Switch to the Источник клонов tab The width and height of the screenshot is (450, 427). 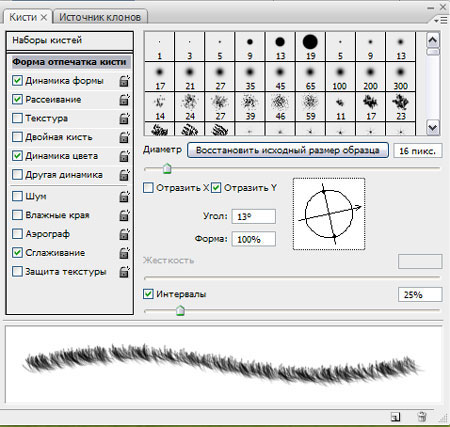click(100, 17)
